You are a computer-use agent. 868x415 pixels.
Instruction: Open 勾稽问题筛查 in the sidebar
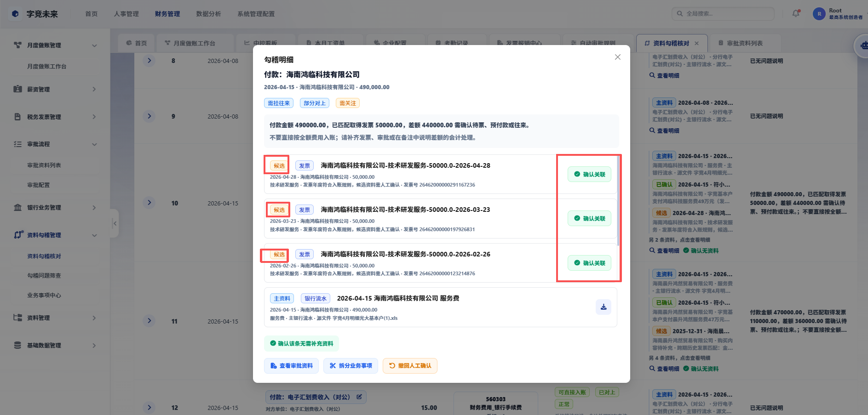point(44,276)
